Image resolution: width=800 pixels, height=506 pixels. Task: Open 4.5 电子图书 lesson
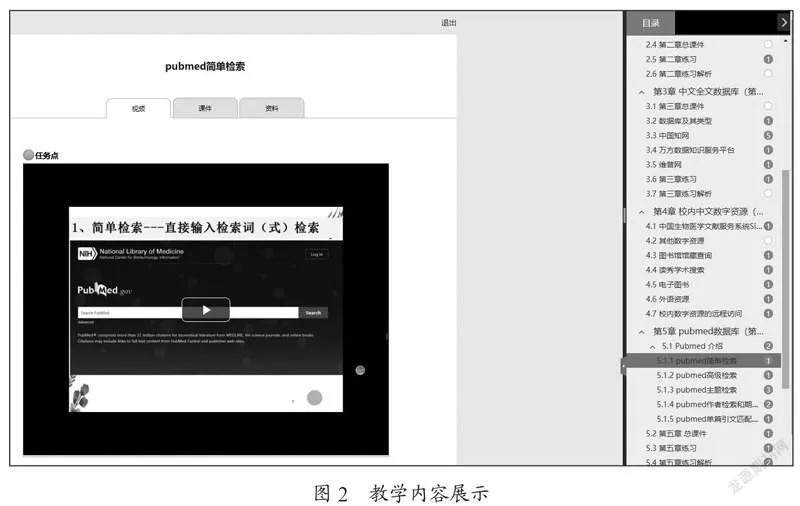(667, 284)
